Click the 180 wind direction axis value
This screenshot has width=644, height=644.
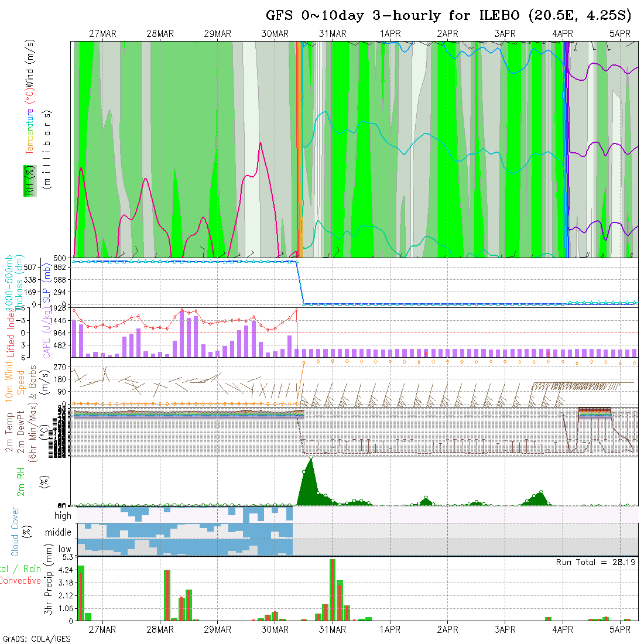(x=60, y=379)
